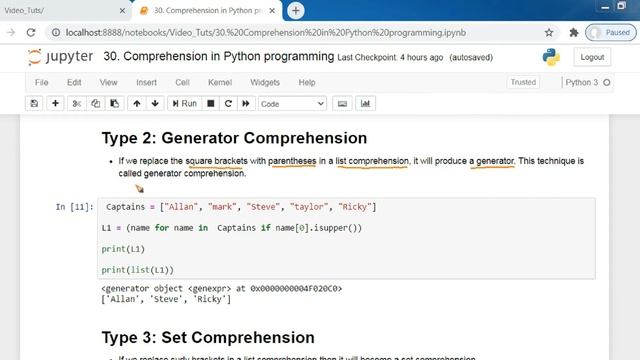Rename notebook by clicking its title

coord(219,56)
